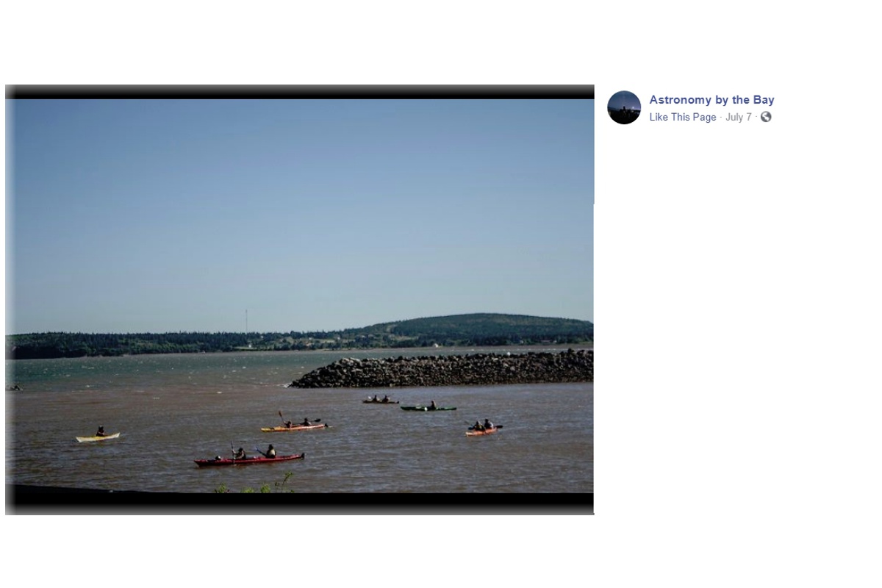Viewport: 882px width, 588px height.
Task: Click the red tandem kayak in the photo
Action: (x=249, y=459)
